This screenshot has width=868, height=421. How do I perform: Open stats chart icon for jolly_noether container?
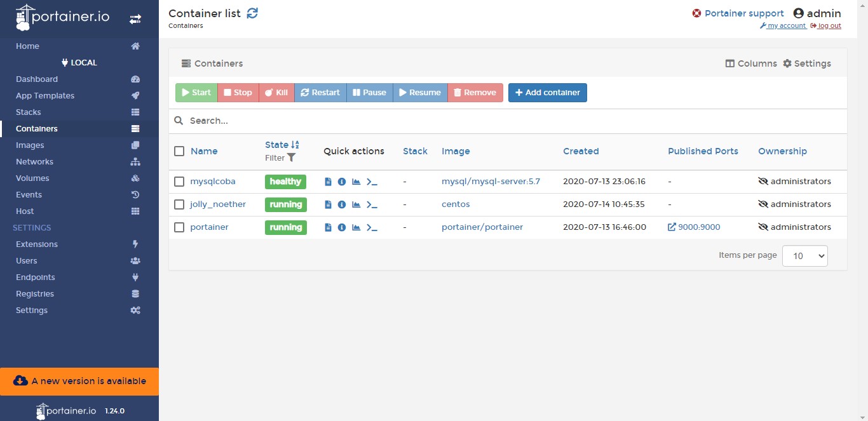coord(356,204)
